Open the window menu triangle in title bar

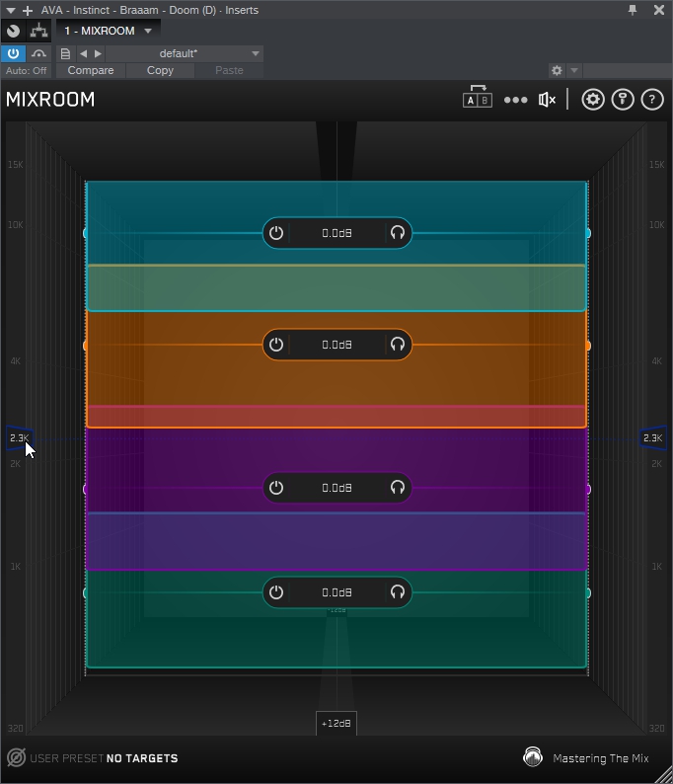coord(11,10)
